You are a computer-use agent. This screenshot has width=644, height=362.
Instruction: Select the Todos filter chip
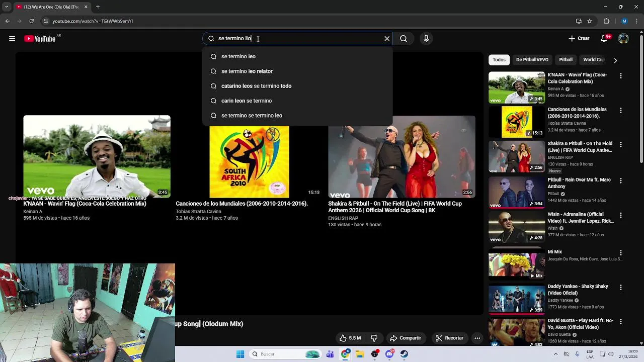pos(499,60)
